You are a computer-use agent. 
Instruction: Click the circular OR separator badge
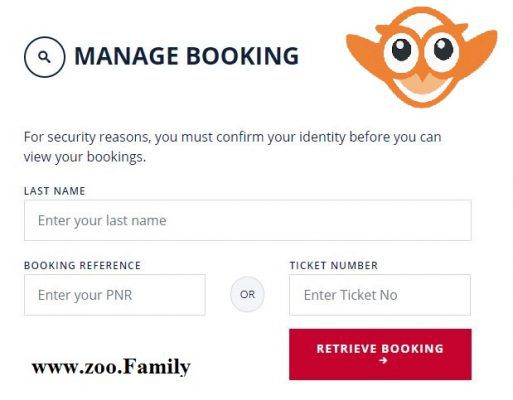pos(247,294)
